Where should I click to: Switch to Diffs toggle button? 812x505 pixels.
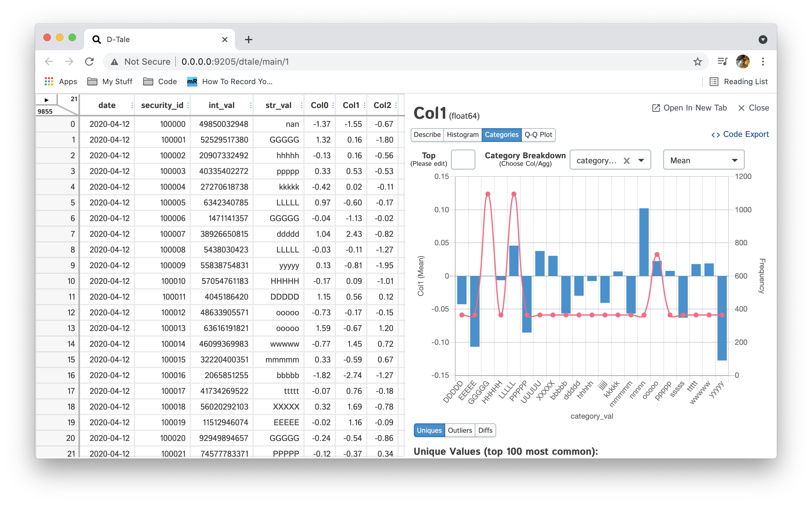485,430
